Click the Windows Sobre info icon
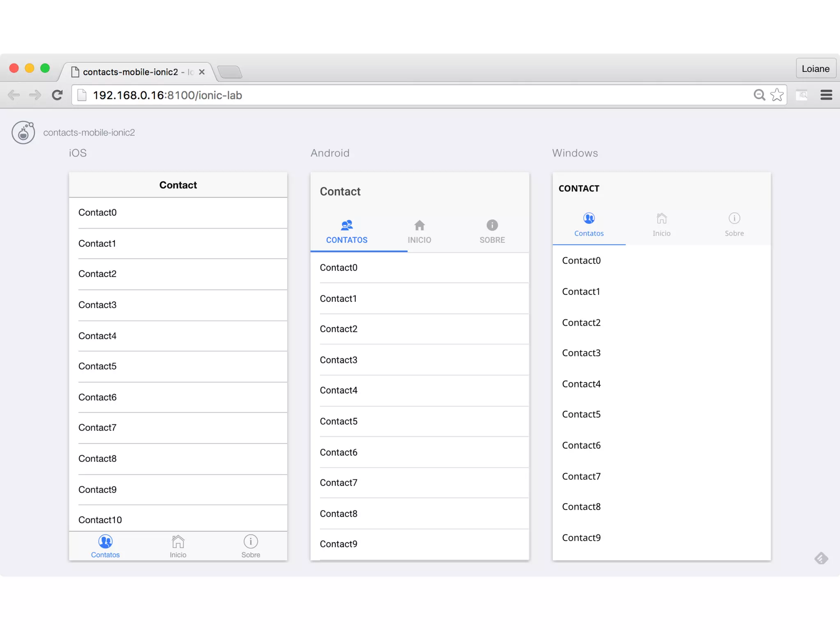The image size is (840, 630). pos(734,218)
